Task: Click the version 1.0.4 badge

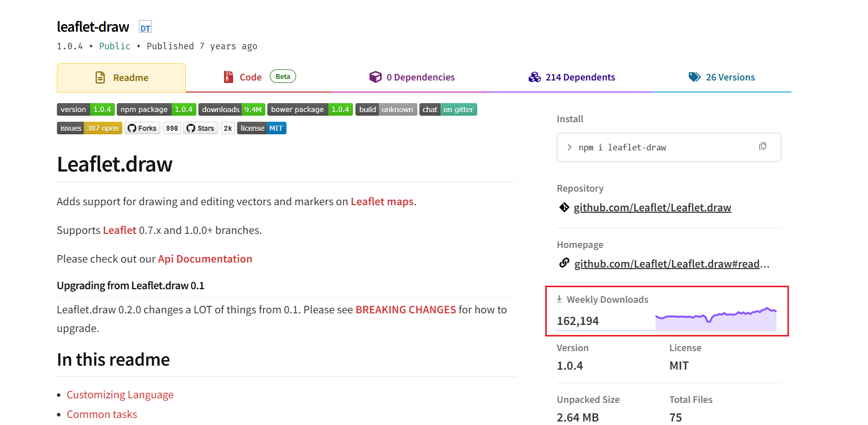Action: (x=86, y=110)
